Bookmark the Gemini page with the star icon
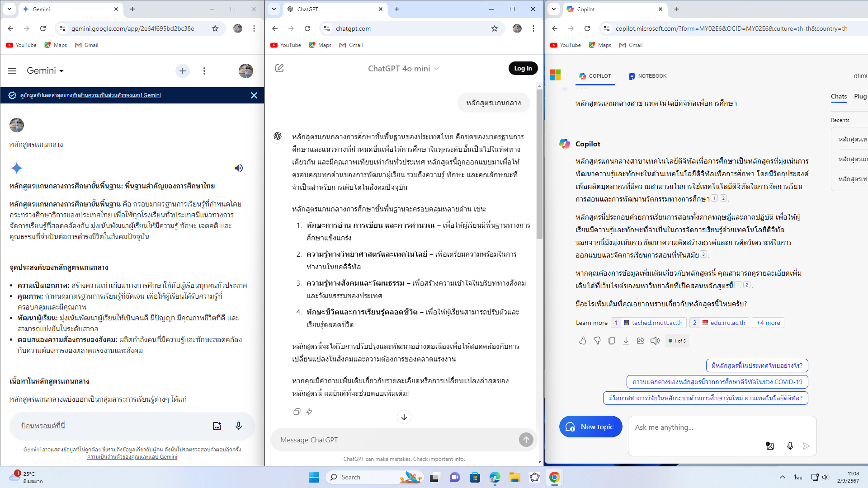Viewport: 868px width, 488px height. tap(215, 28)
